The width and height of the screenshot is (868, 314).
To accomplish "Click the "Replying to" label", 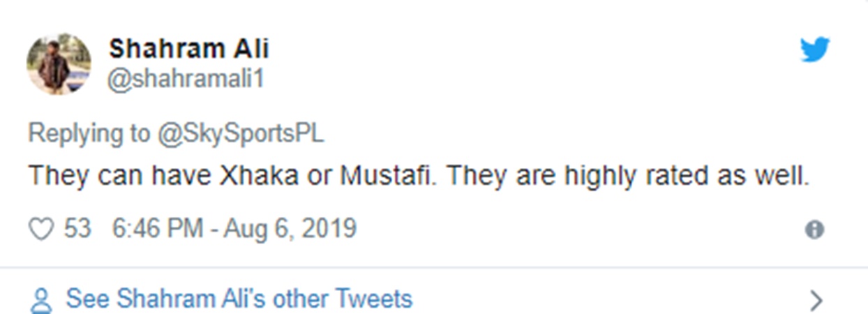I will [89, 133].
